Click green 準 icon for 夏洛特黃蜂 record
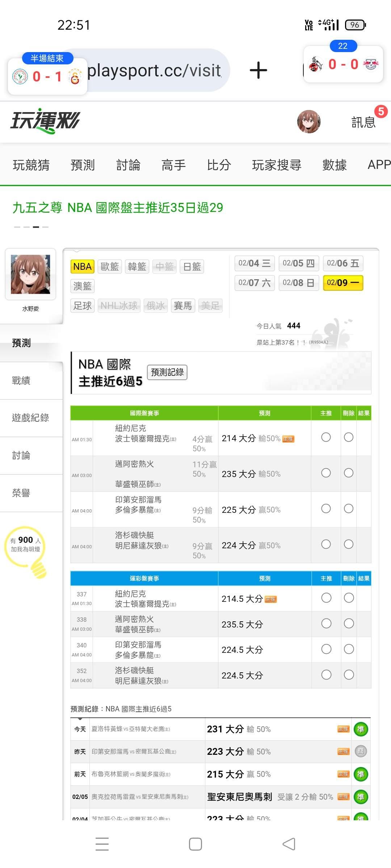Viewport: 391px width, 868px height. (x=361, y=729)
